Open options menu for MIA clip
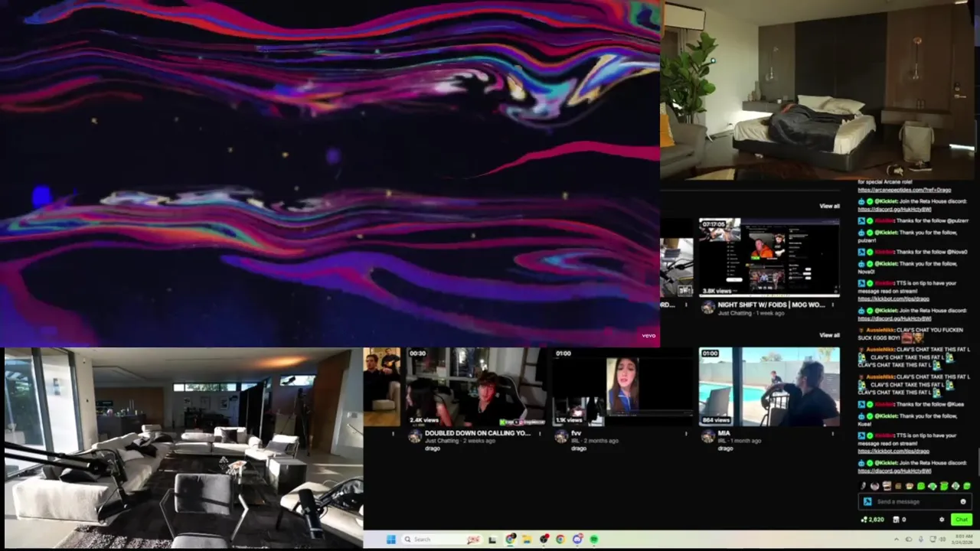The image size is (980, 551). (834, 433)
